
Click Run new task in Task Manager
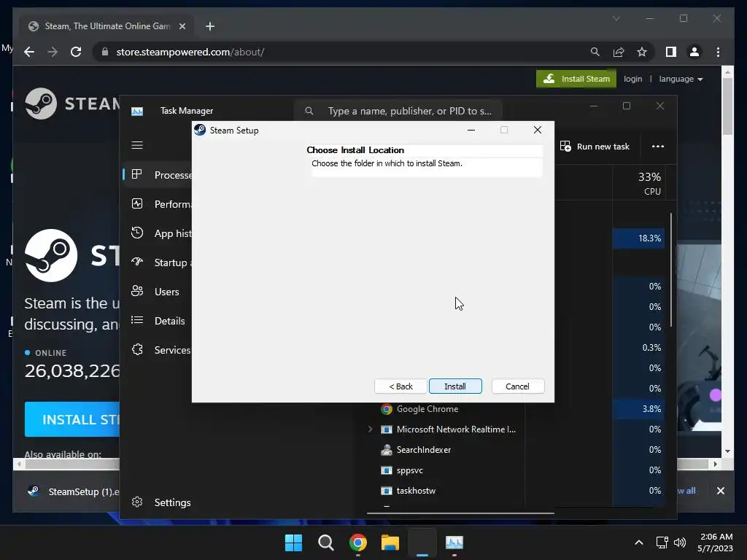point(595,146)
